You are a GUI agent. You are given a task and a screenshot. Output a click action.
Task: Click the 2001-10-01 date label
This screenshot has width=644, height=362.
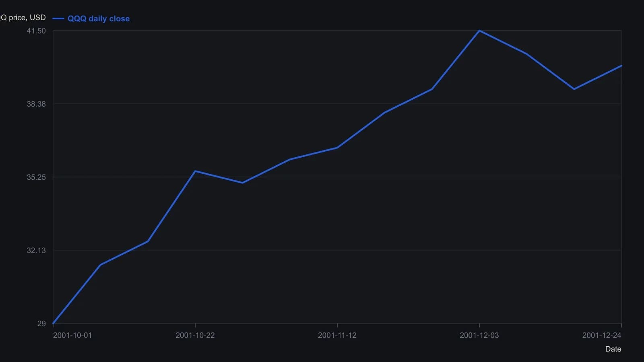tap(72, 335)
